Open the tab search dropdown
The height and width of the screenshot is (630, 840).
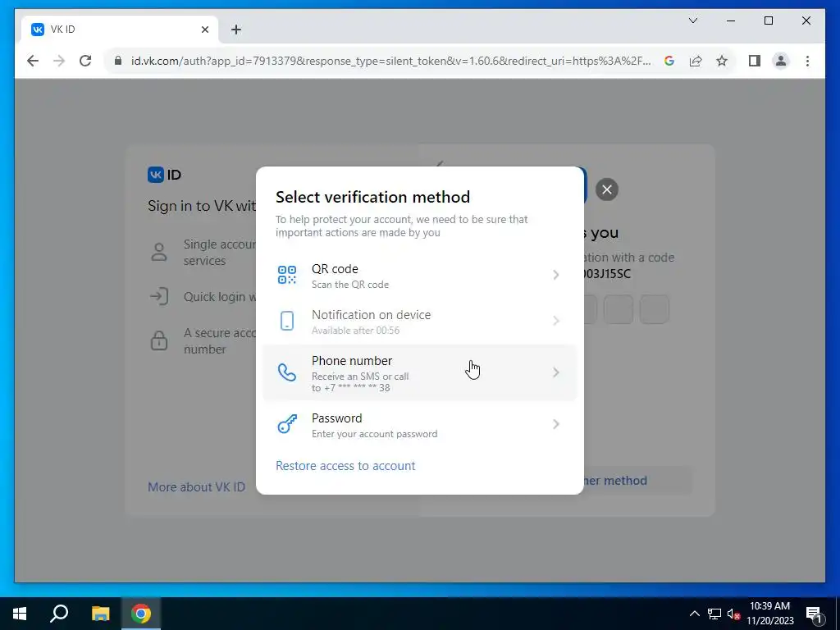tap(692, 21)
